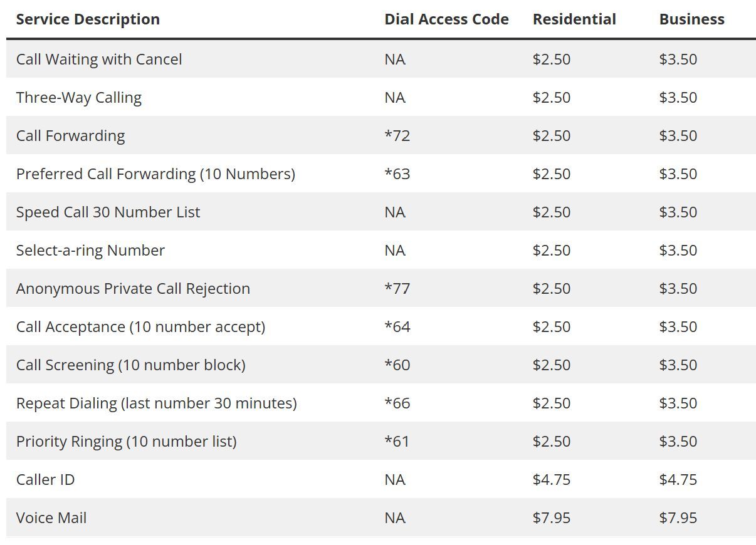The height and width of the screenshot is (545, 756).
Task: Select the Residential column header
Action: 574,19
